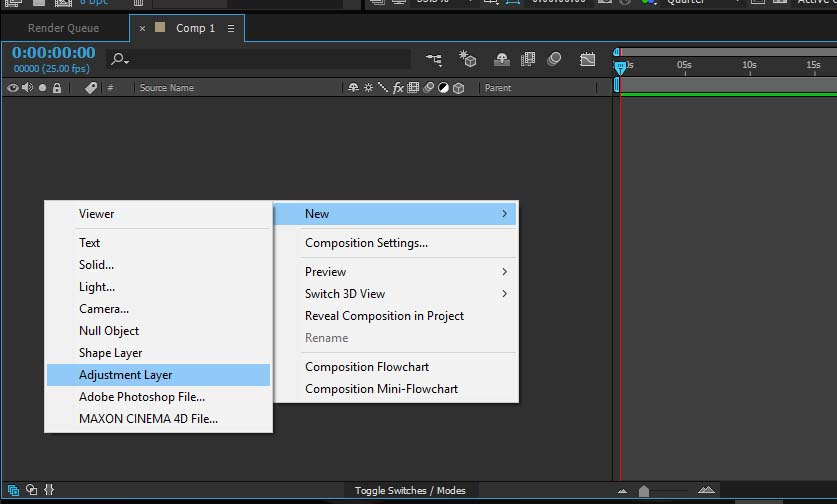Enable Frame Blending for the composition
This screenshot has height=504, width=837.
[x=528, y=60]
